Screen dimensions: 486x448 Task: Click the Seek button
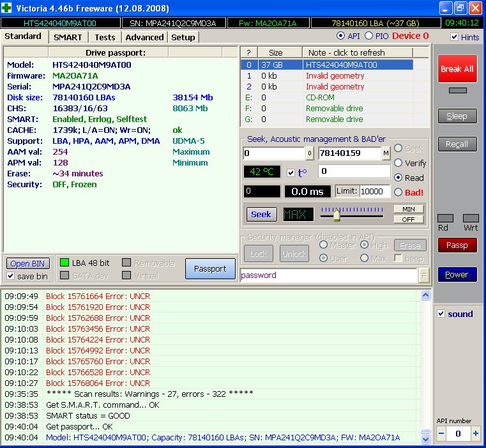[261, 214]
